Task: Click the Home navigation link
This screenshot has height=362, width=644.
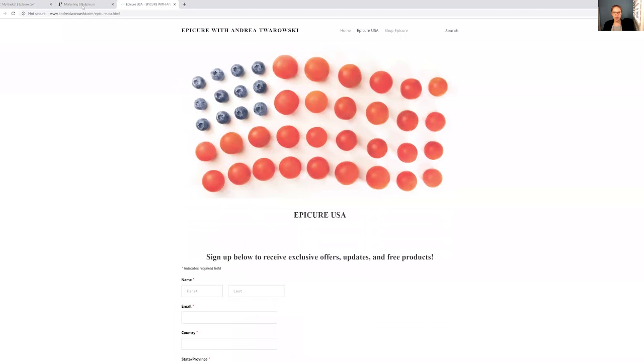Action: (x=345, y=31)
